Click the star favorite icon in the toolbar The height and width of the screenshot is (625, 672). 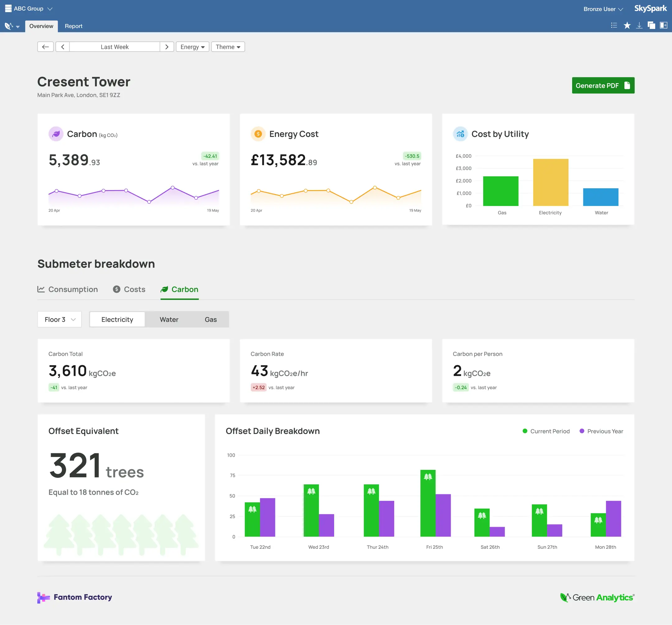pyautogui.click(x=628, y=25)
